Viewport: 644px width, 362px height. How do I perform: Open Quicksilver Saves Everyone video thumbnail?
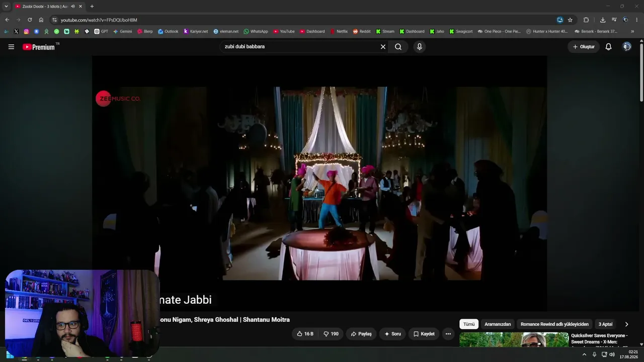pos(514,340)
